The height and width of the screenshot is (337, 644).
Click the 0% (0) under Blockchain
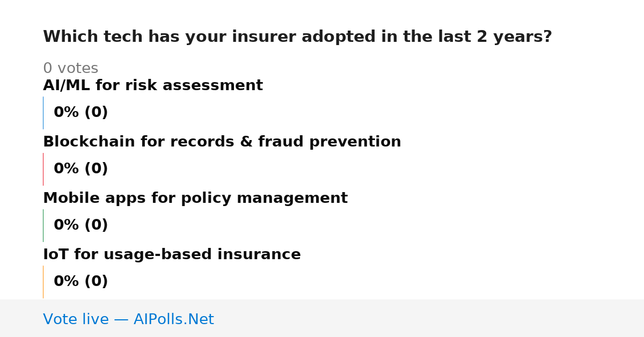(81, 169)
